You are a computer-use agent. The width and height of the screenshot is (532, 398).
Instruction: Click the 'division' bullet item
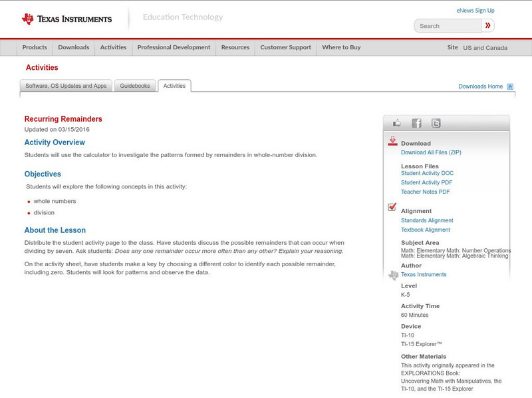click(44, 212)
